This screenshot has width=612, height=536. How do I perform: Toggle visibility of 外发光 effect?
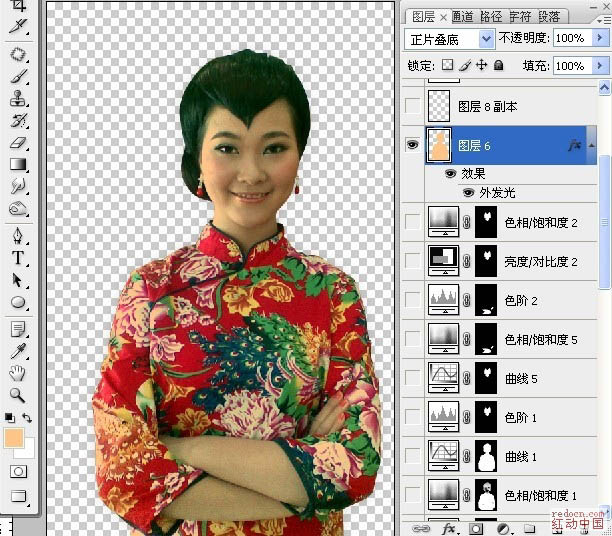[468, 192]
